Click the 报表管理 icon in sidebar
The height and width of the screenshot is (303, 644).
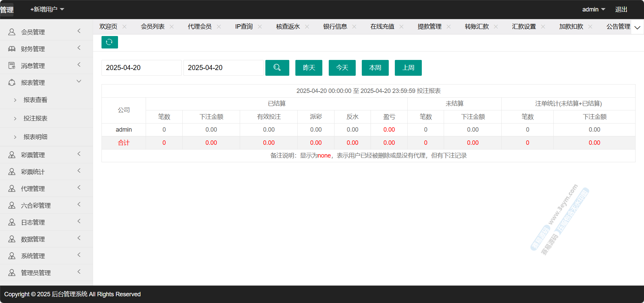[x=12, y=82]
